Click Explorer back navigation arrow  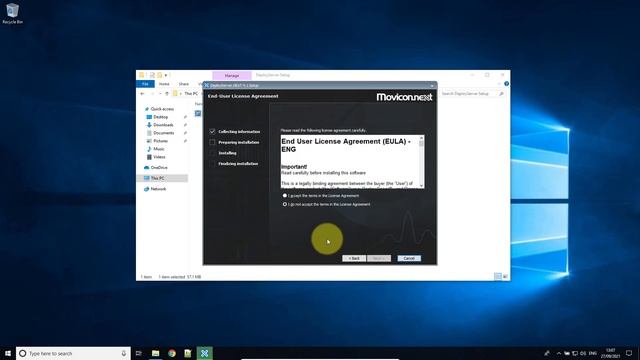pyautogui.click(x=142, y=94)
